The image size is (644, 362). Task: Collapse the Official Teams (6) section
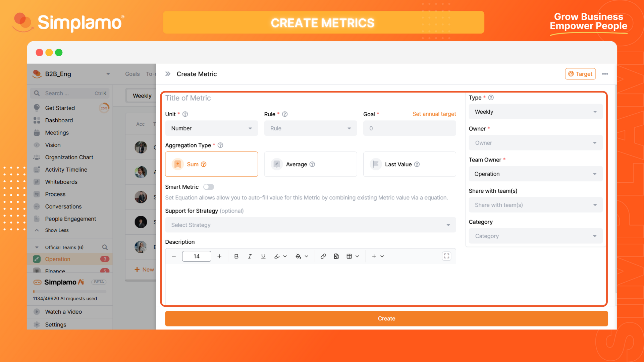pyautogui.click(x=37, y=247)
